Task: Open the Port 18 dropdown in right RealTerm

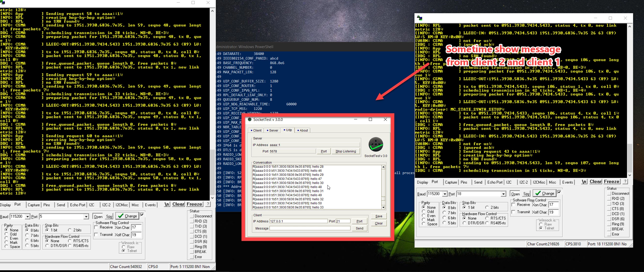Action: [x=503, y=194]
